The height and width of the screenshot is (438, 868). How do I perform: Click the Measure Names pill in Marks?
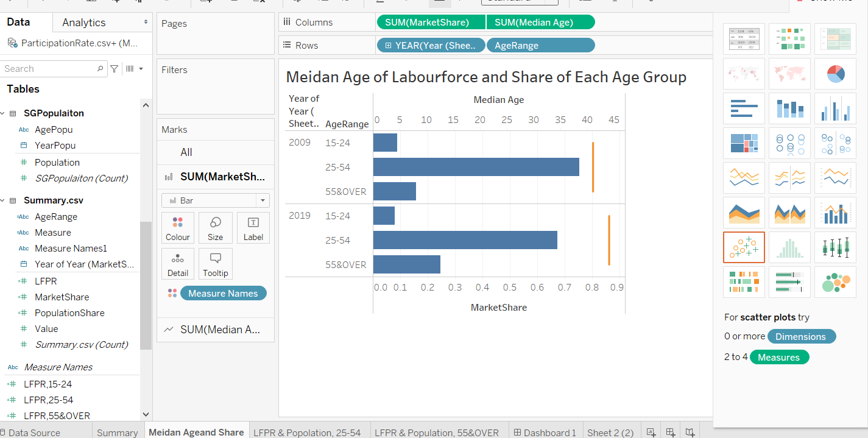[x=223, y=294]
